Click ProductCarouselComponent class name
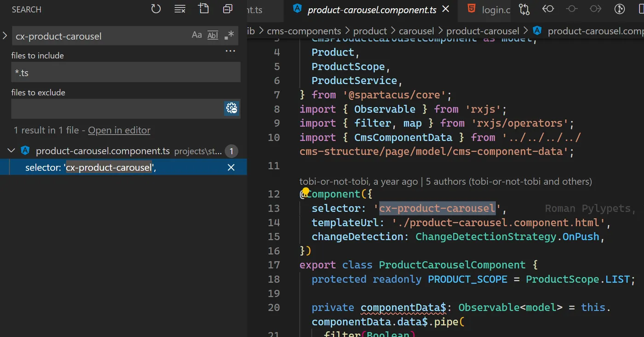Viewport: 644px width, 337px height. [452, 265]
